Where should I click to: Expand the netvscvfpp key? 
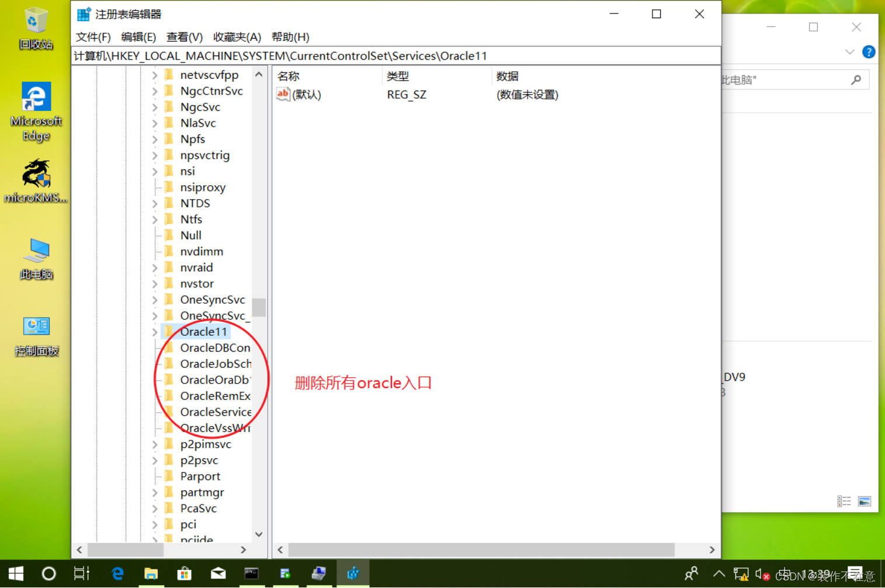(x=155, y=75)
